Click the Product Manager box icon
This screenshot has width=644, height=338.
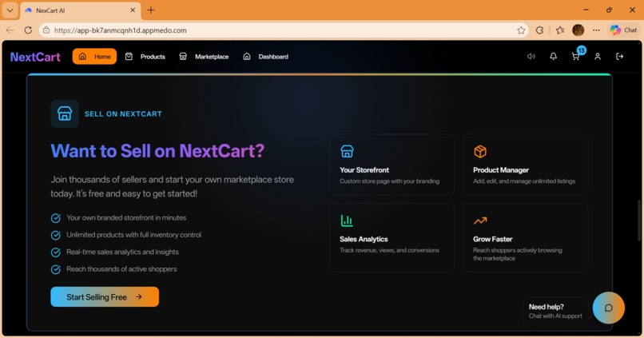[480, 152]
